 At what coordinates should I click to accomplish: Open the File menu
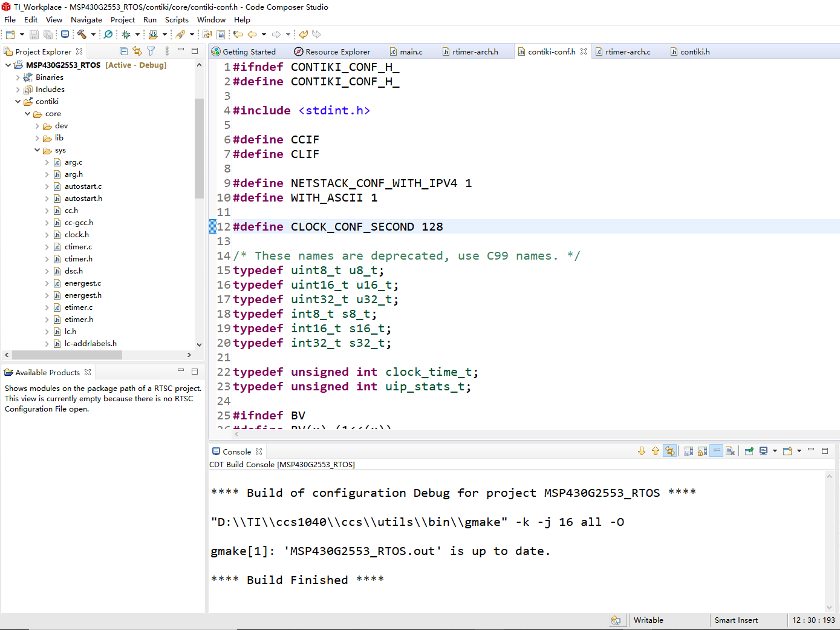(x=10, y=19)
